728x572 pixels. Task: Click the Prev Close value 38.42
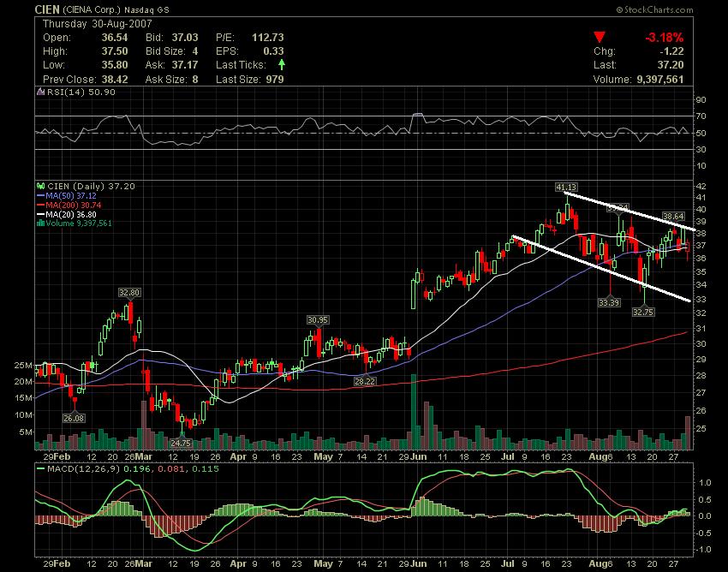pos(115,79)
